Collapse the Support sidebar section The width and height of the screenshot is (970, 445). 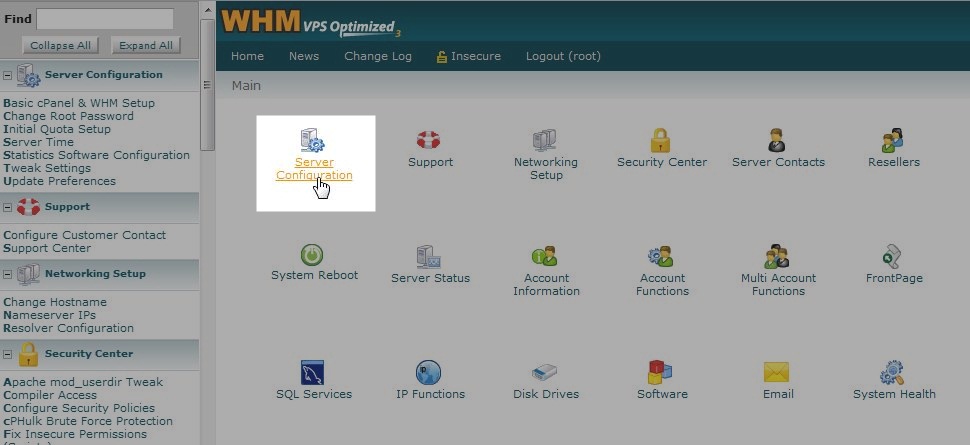(x=7, y=207)
